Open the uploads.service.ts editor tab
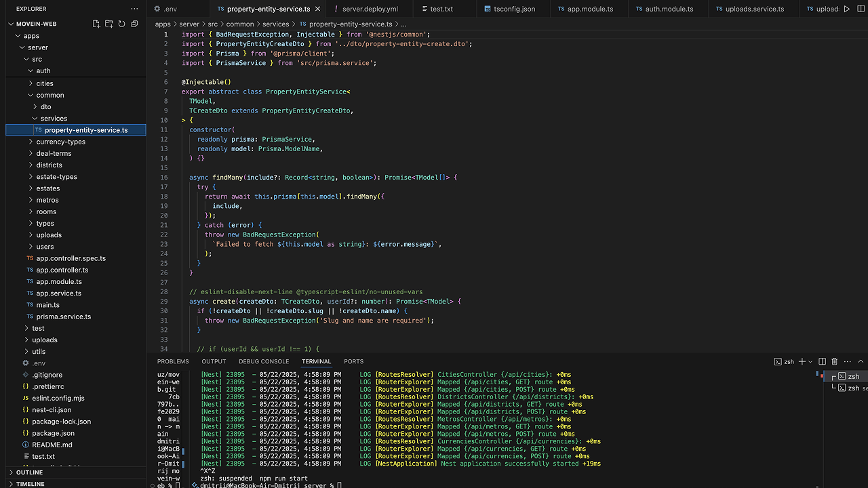Image resolution: width=868 pixels, height=488 pixels. click(x=754, y=9)
